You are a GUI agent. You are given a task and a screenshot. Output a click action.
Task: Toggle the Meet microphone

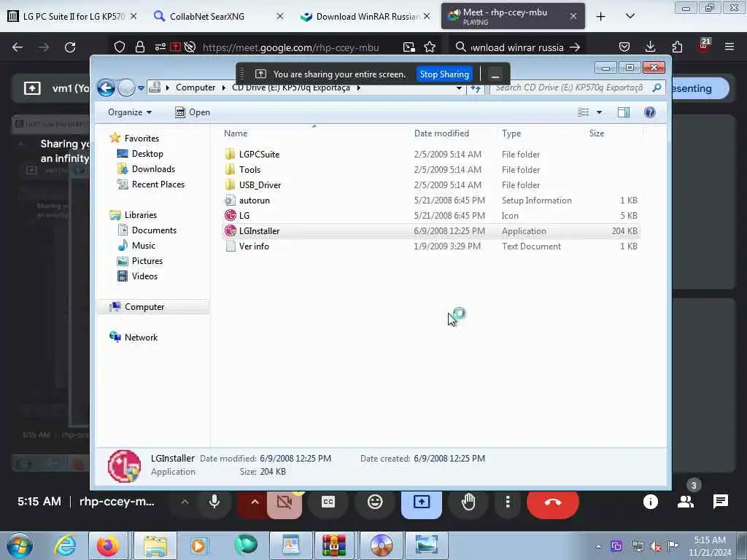click(x=214, y=502)
